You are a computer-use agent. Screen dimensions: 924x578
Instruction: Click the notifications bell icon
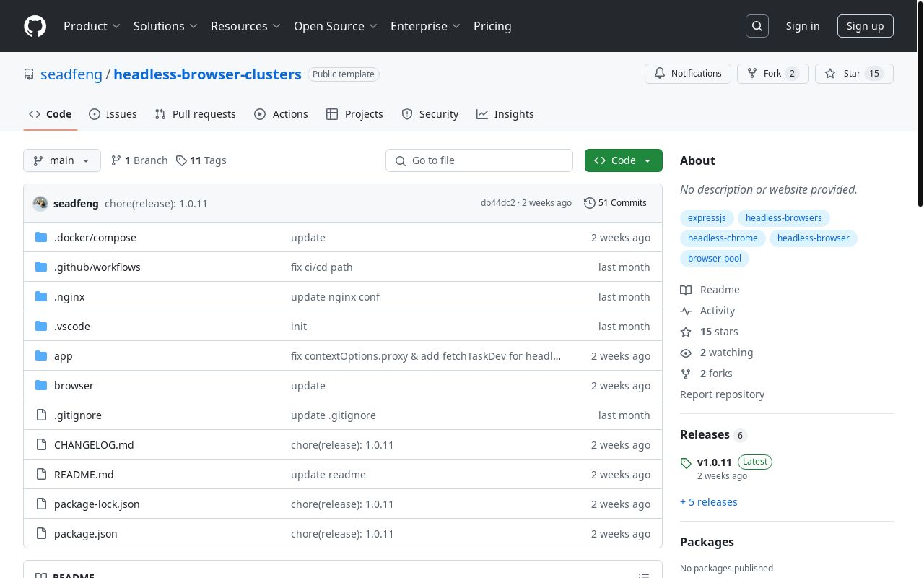(659, 73)
